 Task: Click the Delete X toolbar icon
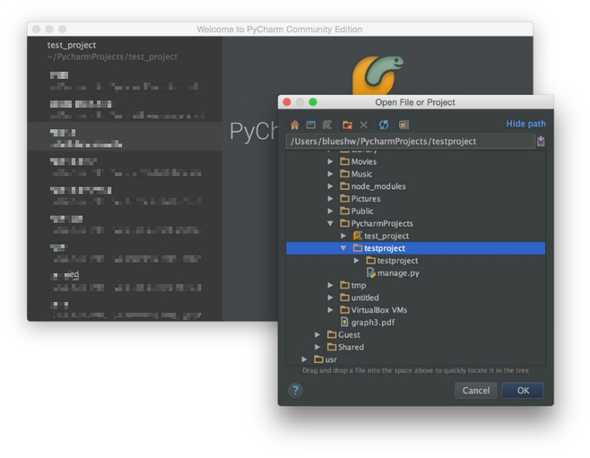tap(363, 125)
